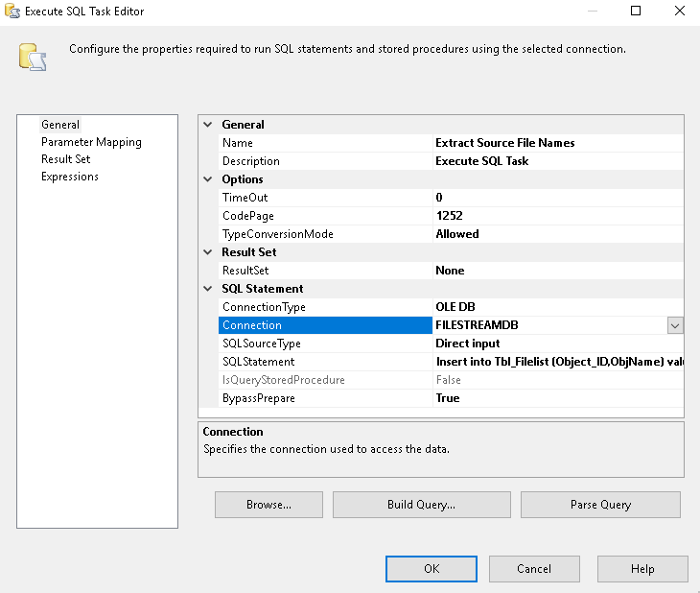
Task: Click the Execute SQL Task Editor title icon
Action: coord(12,12)
